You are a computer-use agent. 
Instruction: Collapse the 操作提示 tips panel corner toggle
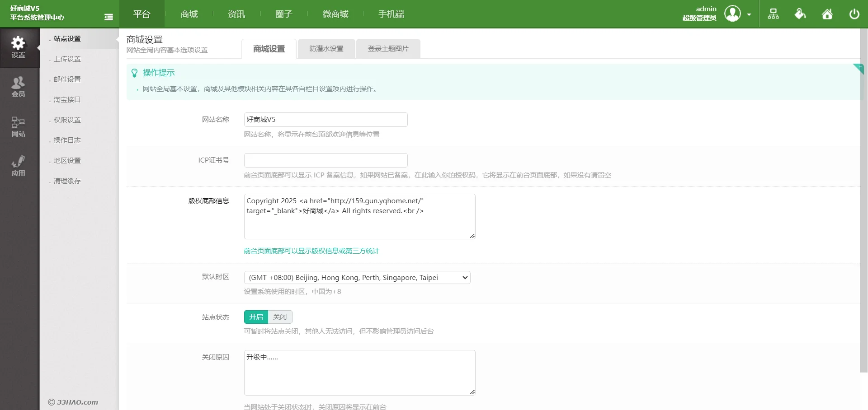859,68
